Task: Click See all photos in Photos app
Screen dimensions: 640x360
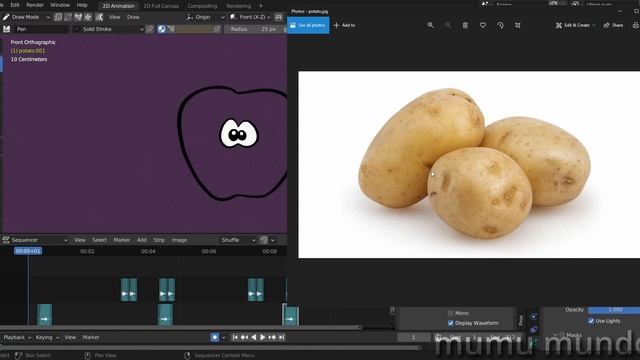Action: tap(308, 25)
